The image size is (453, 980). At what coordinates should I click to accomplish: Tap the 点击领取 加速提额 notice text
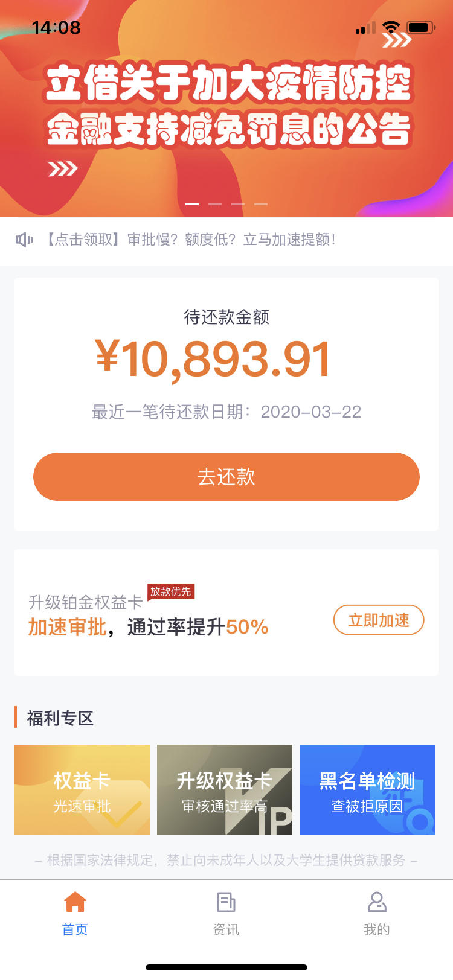coord(190,240)
